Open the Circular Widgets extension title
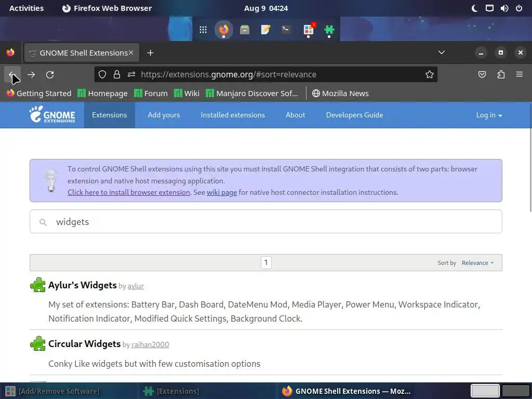The width and height of the screenshot is (532, 399). [85, 344]
